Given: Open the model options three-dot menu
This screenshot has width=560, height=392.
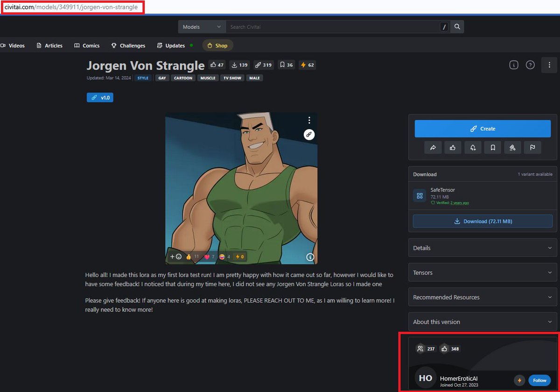Looking at the screenshot, I should click(549, 65).
